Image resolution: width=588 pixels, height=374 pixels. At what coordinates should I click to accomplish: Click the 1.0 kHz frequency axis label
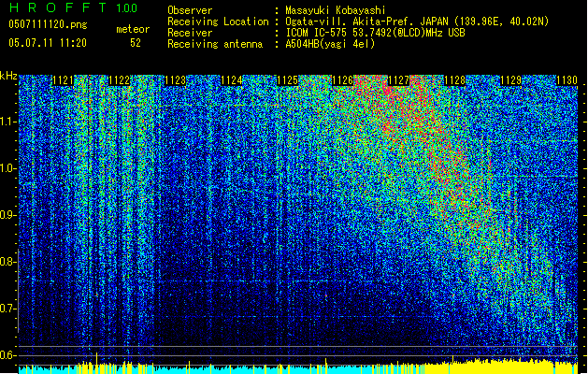[x=7, y=168]
